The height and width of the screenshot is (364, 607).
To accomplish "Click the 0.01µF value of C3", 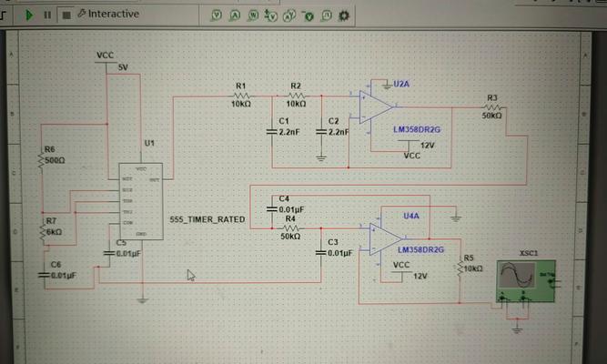I will click(x=340, y=253).
